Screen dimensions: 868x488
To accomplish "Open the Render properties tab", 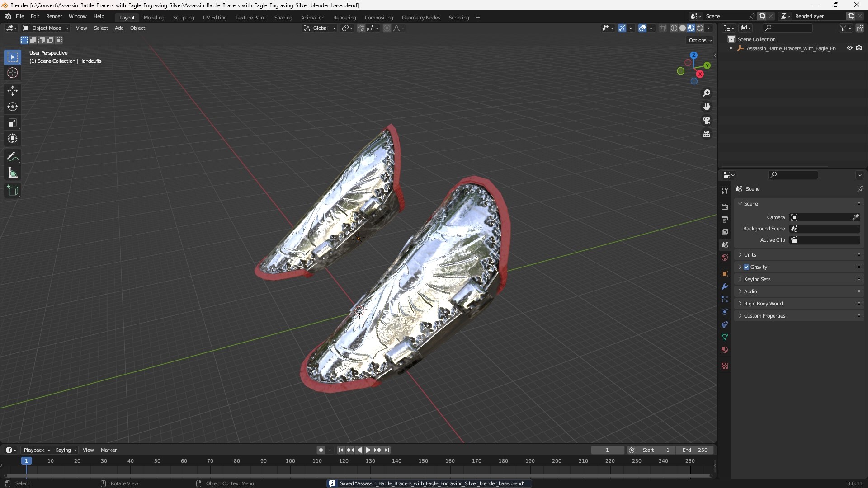I will 725,206.
